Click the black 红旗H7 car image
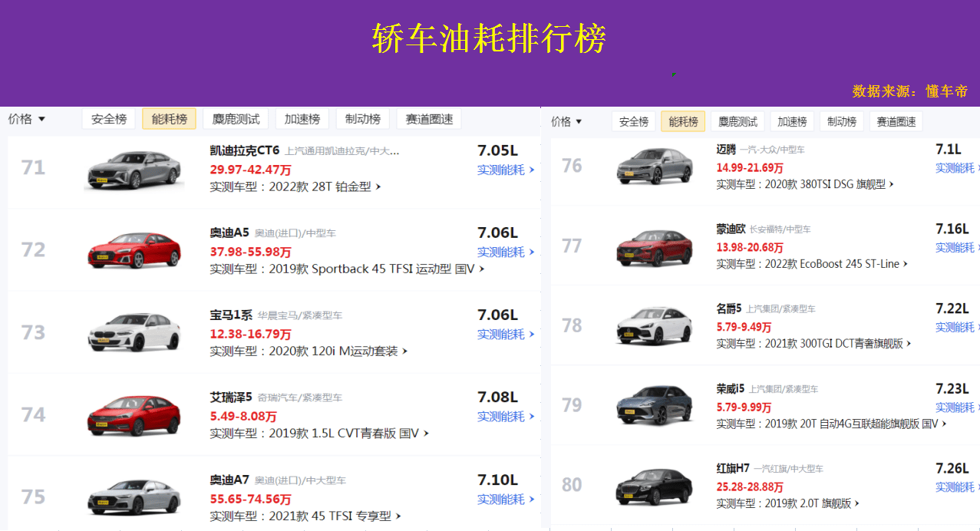 pos(654,486)
